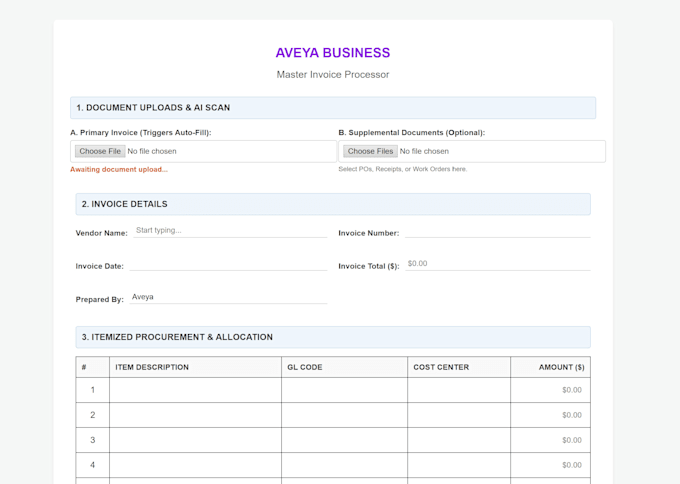This screenshot has width=680, height=484.
Task: Click the Invoice Number input field
Action: [498, 230]
